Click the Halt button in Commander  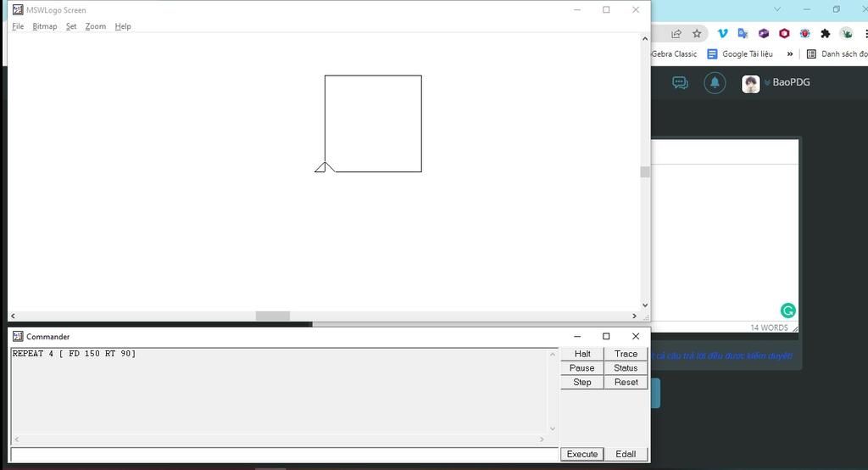coord(581,354)
